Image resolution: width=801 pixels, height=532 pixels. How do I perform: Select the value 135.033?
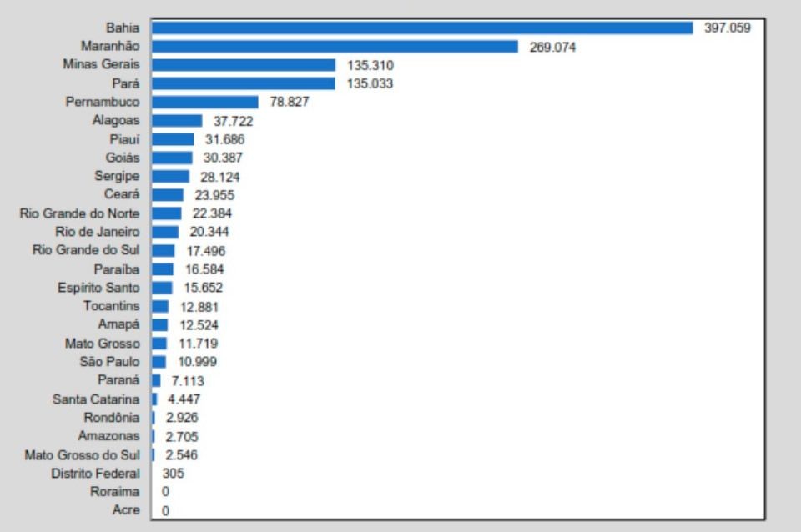tap(370, 83)
